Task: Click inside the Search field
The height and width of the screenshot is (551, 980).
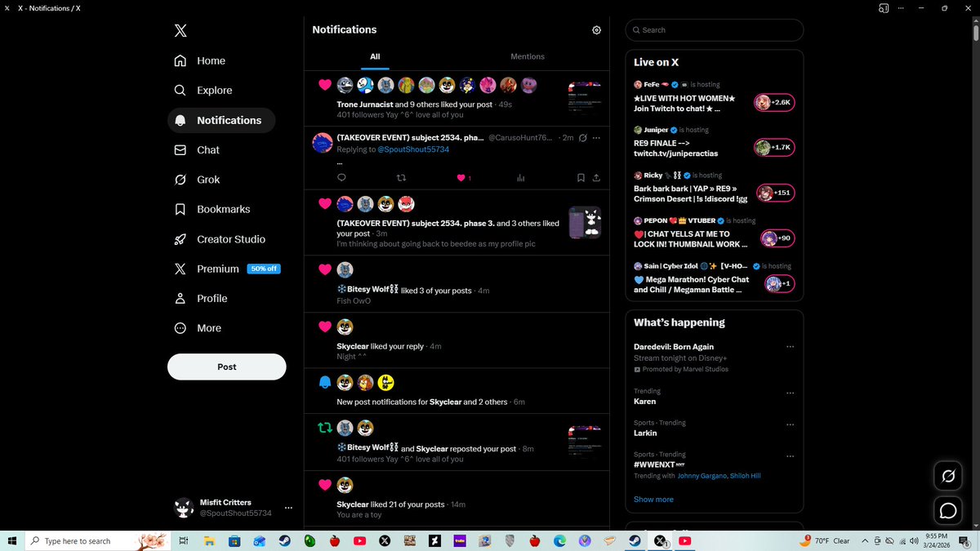Action: [715, 30]
